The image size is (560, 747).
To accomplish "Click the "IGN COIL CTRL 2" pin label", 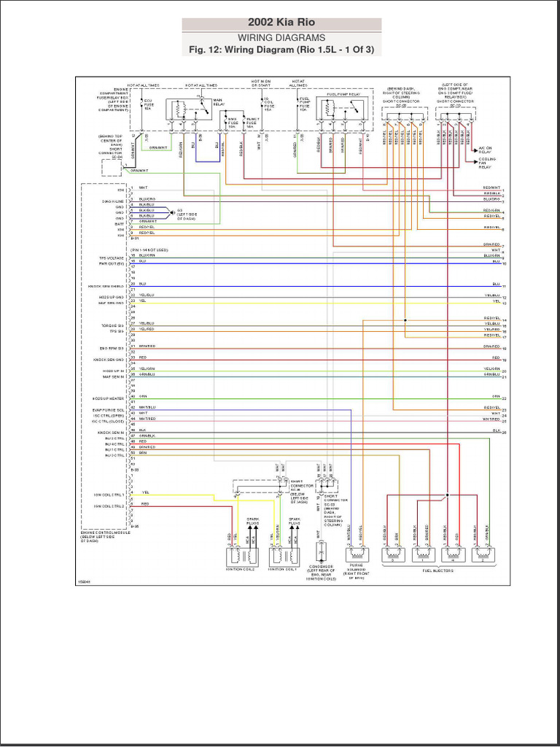I will (x=109, y=506).
